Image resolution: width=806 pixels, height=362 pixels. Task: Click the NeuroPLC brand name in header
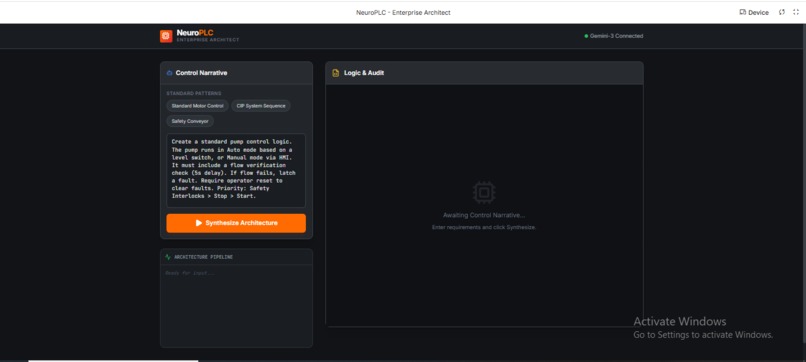(x=195, y=33)
